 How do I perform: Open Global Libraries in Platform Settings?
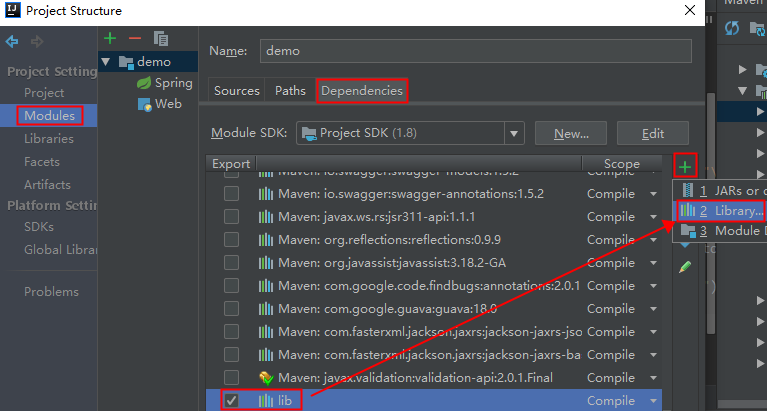(61, 250)
